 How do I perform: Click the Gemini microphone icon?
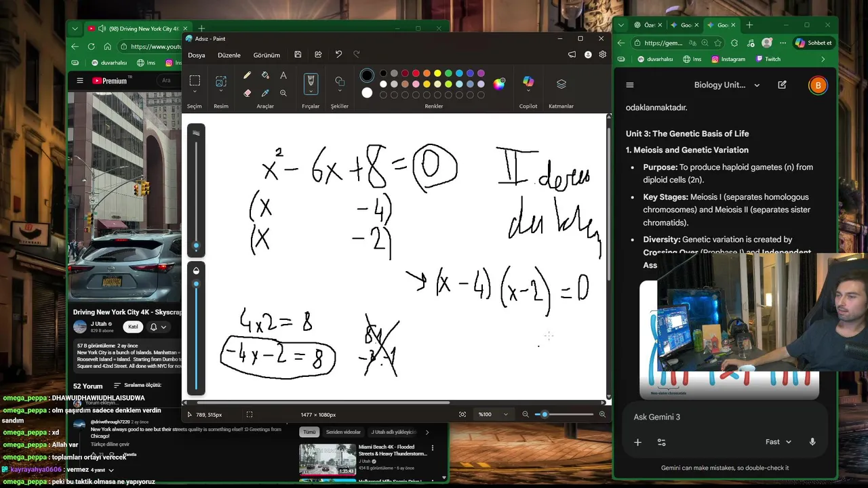(x=812, y=442)
